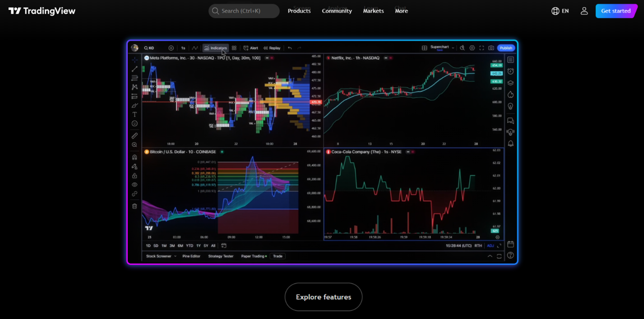Open the Markets menu

(x=373, y=11)
